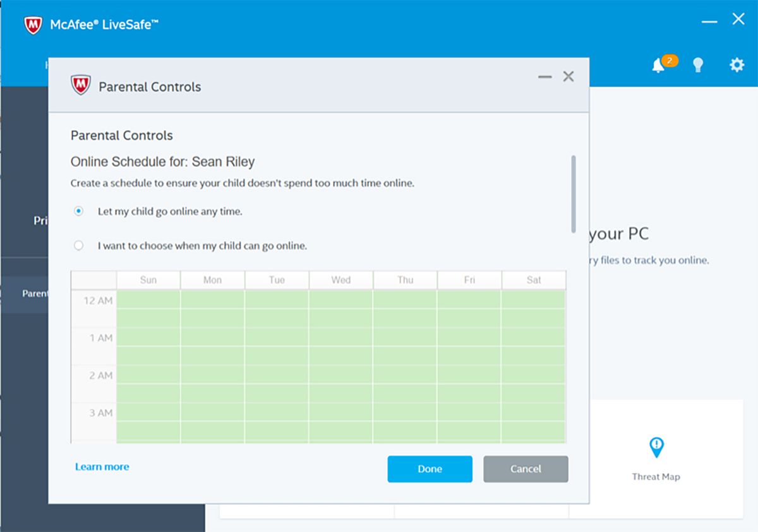
Task: Open the Learn more link
Action: tap(102, 466)
